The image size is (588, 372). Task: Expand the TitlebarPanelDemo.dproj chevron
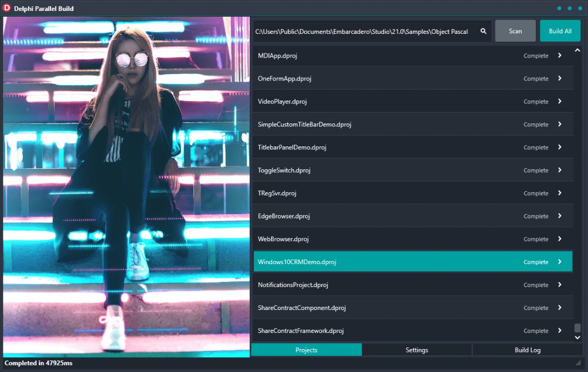tap(559, 147)
